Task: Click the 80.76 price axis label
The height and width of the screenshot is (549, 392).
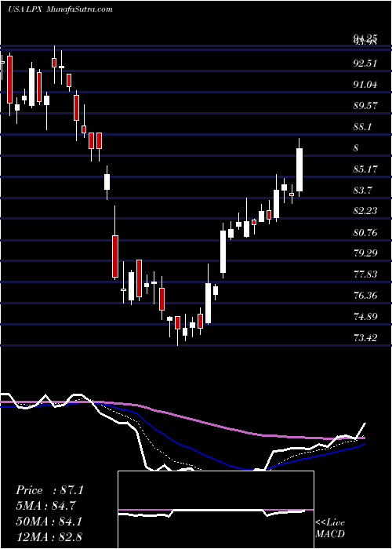Action: click(365, 232)
